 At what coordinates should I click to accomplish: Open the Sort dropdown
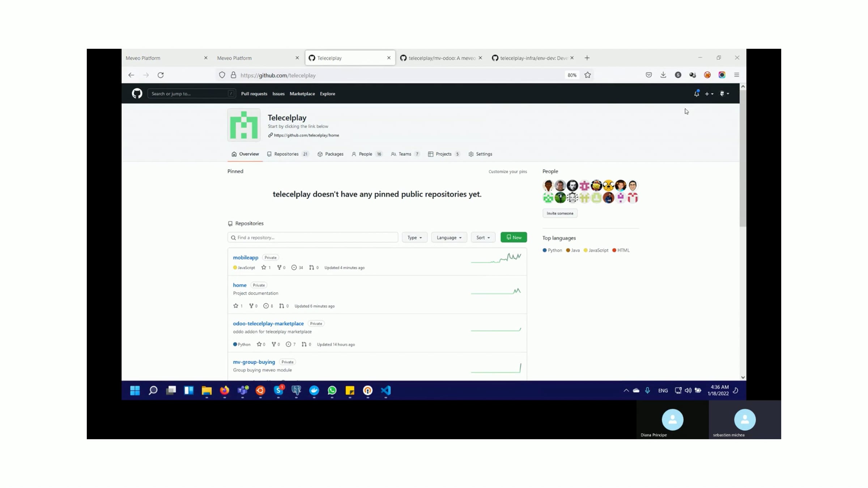483,237
